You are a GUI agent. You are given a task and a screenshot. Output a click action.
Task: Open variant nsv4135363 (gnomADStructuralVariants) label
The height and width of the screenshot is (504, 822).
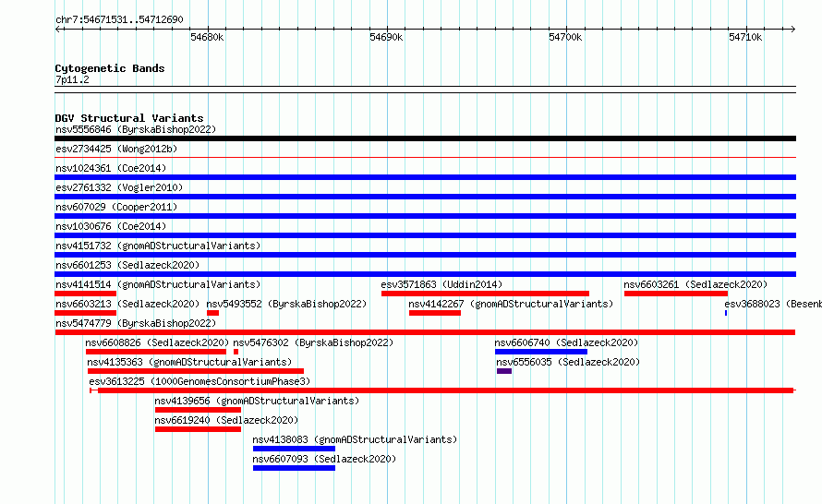click(x=189, y=362)
